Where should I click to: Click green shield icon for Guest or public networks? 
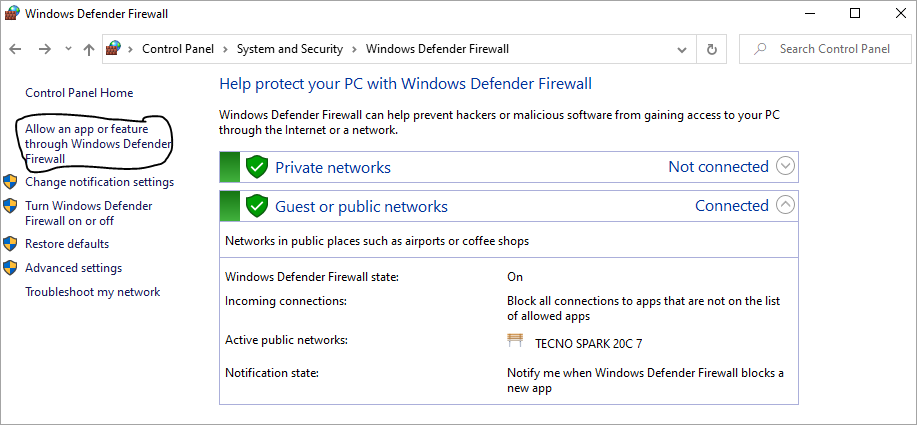pyautogui.click(x=256, y=206)
